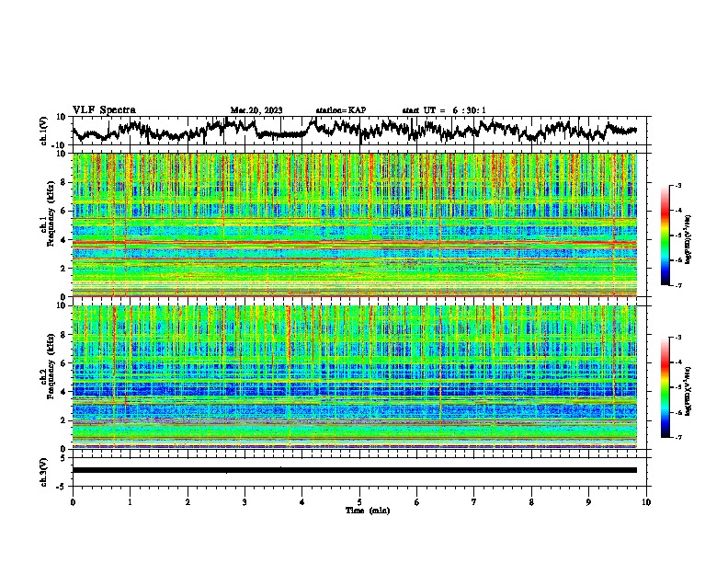Click time axis tick label "2"
The width and height of the screenshot is (728, 563).
coord(188,502)
